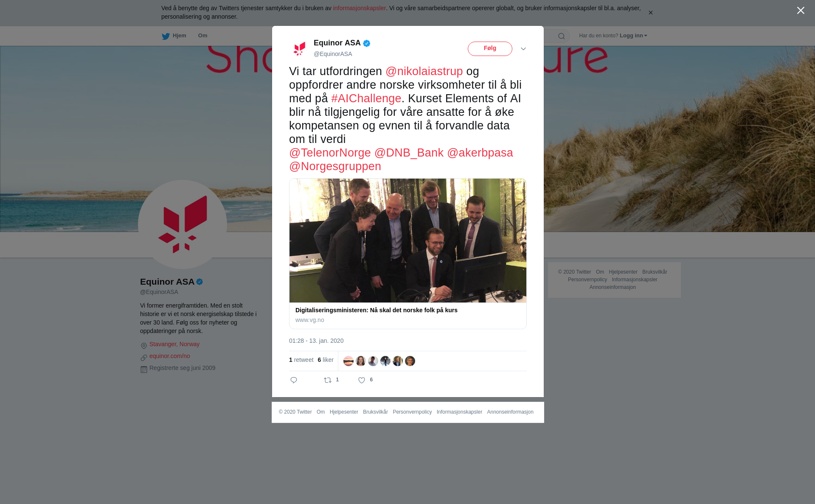The width and height of the screenshot is (815, 504).
Task: Open the Logg inn dropdown
Action: 633,36
